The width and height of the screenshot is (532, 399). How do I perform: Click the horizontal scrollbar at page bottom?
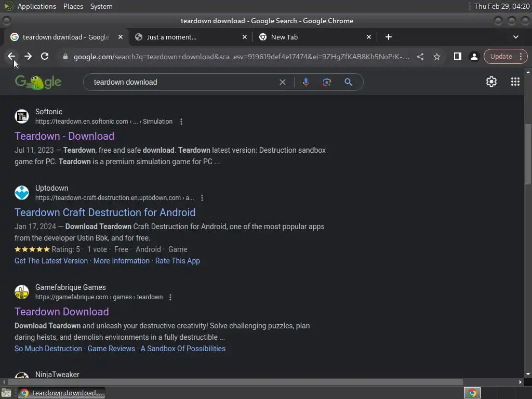[x=235, y=382]
